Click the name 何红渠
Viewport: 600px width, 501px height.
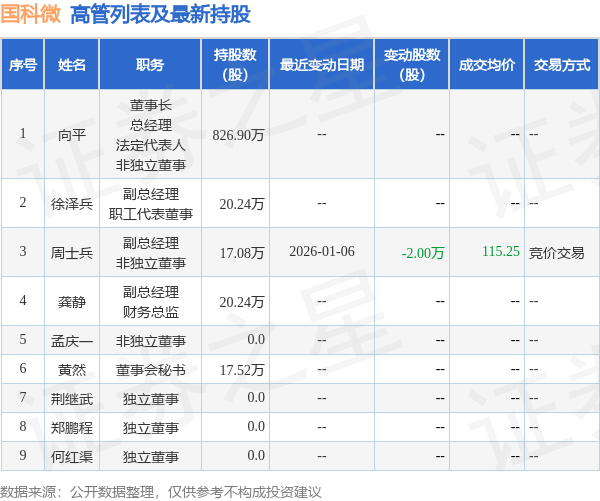(72, 457)
